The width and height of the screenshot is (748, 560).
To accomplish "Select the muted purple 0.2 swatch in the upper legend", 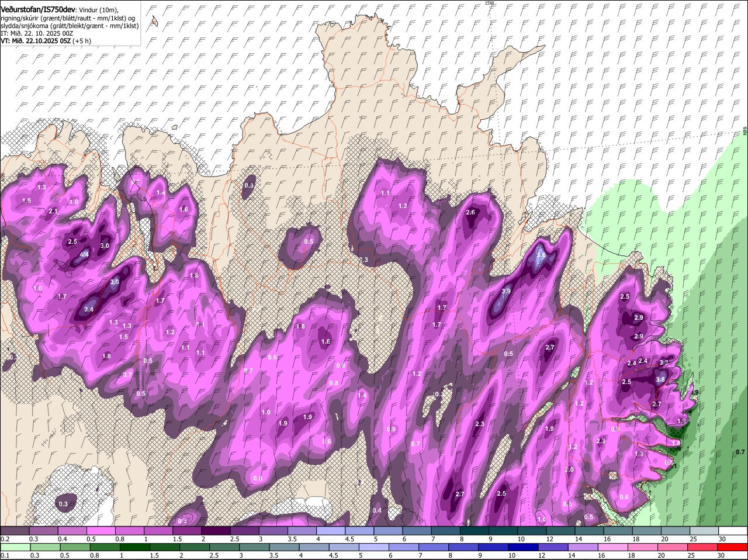I will click(x=14, y=531).
